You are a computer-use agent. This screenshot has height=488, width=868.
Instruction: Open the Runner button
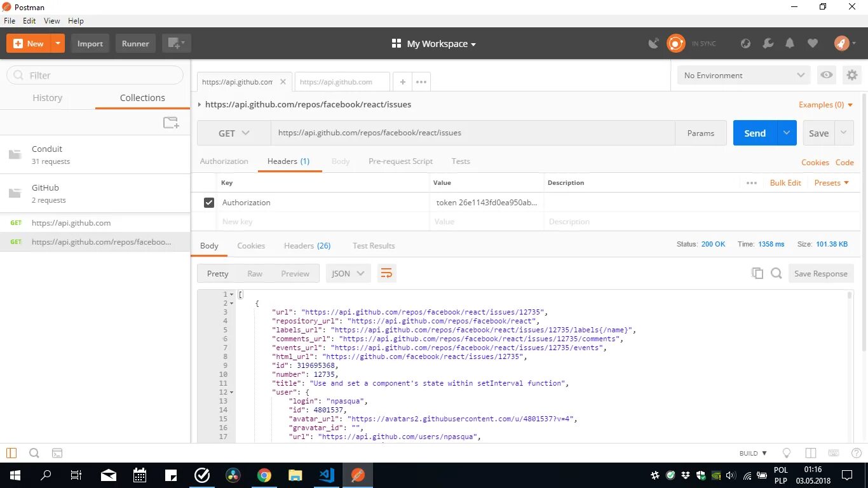135,43
